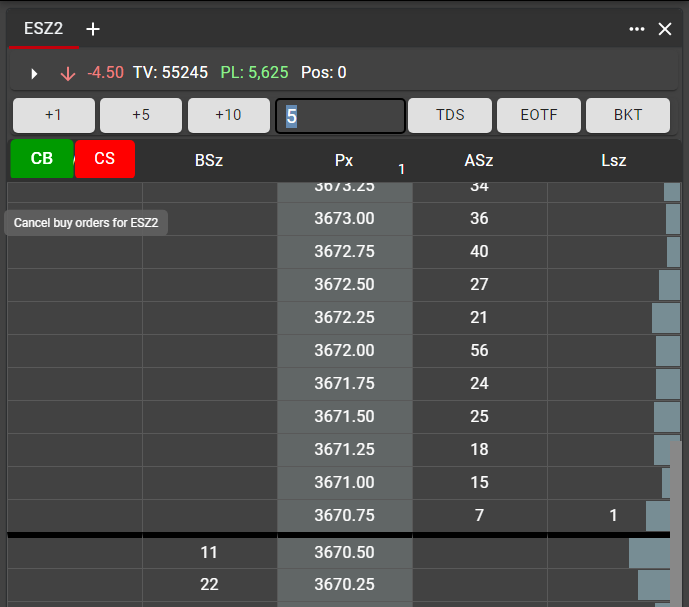This screenshot has width=689, height=607.
Task: Toggle the BKT bracket button
Action: point(627,115)
